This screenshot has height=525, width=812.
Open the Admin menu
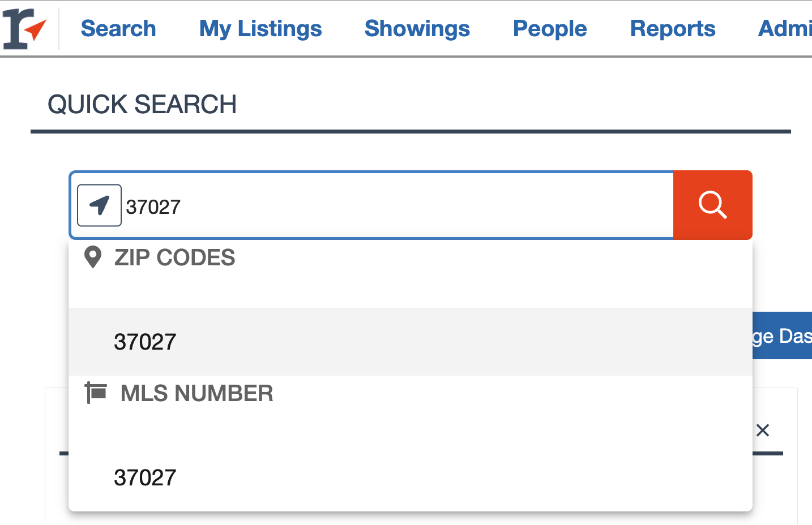click(788, 29)
